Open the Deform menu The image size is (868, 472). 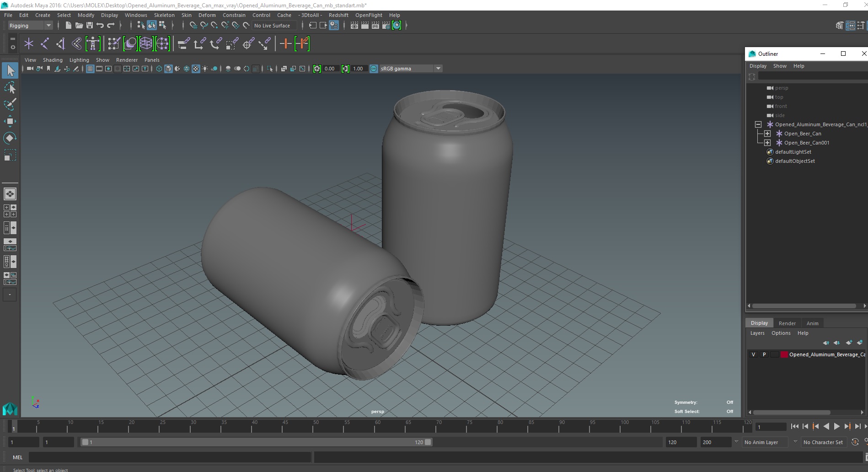click(207, 15)
